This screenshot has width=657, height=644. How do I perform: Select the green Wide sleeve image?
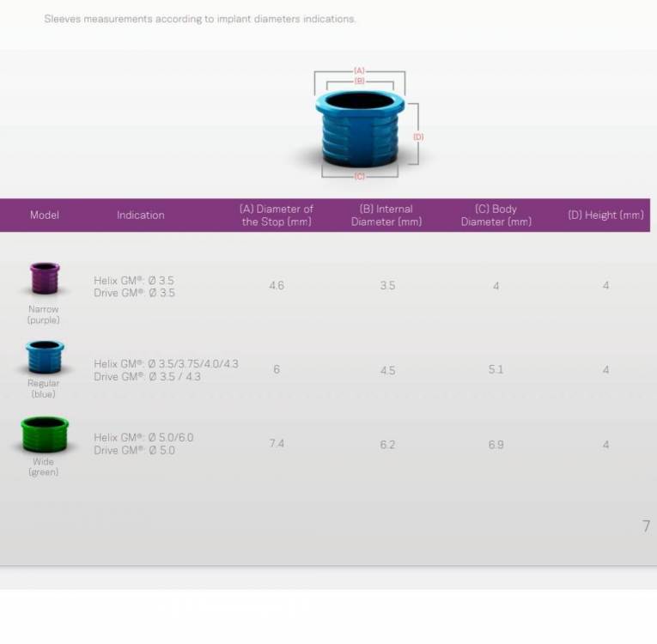(x=44, y=434)
